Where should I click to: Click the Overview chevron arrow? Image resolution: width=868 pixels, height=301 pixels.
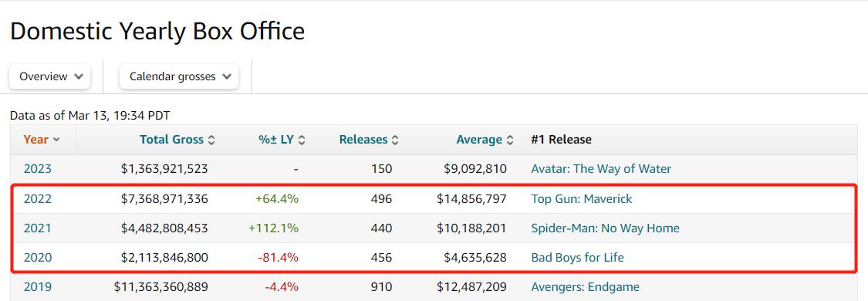[x=79, y=76]
